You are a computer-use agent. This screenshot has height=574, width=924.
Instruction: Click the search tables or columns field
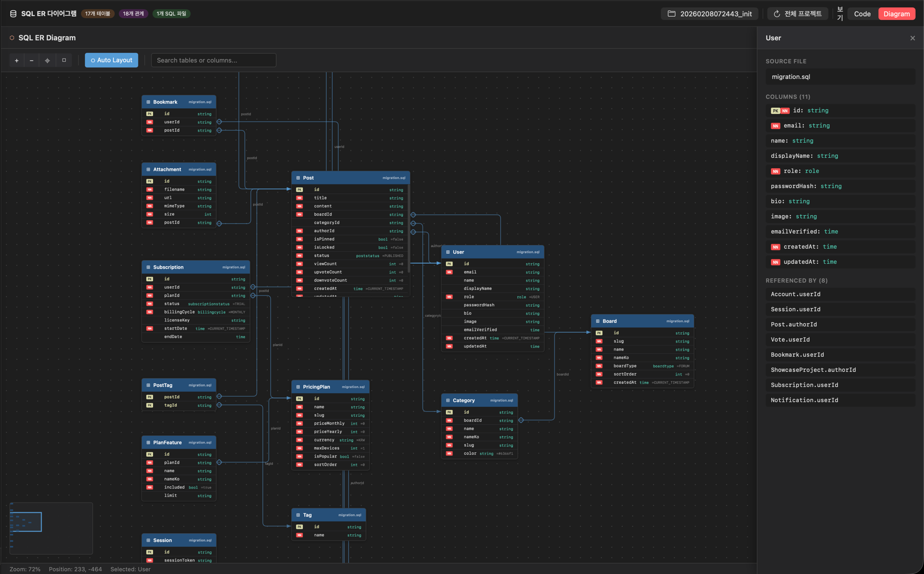(214, 60)
